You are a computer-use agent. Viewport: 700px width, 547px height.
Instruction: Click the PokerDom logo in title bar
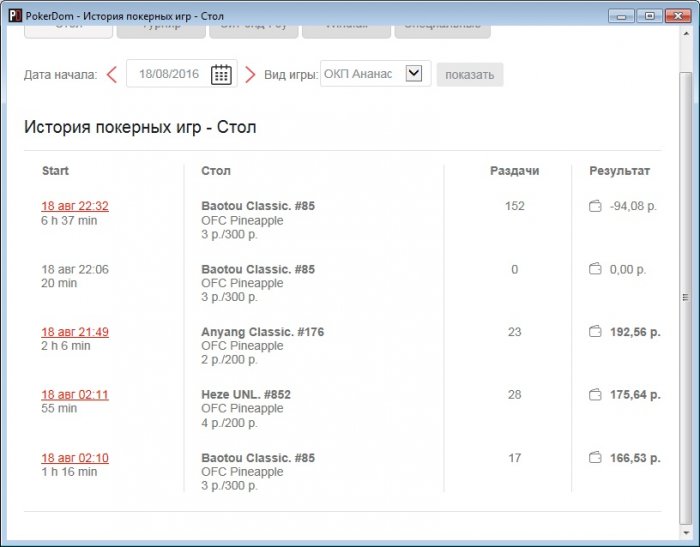click(15, 15)
